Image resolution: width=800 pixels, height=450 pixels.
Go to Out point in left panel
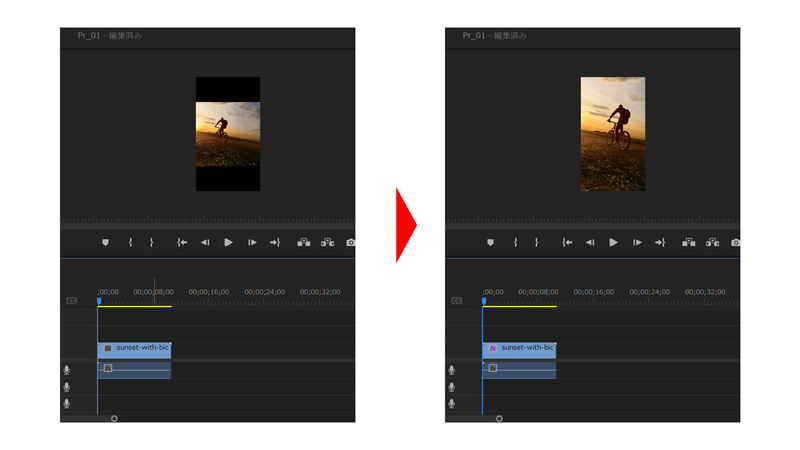pyautogui.click(x=275, y=242)
